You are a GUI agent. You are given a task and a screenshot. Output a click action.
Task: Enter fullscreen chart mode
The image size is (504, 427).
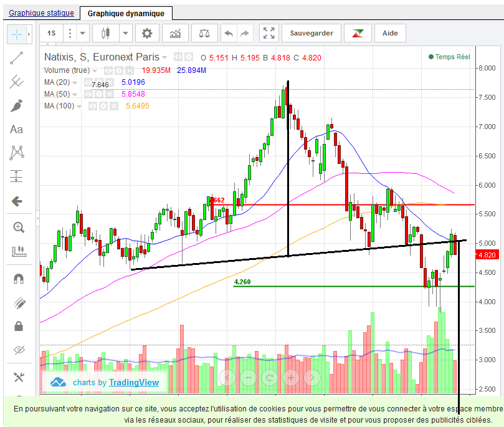point(269,33)
